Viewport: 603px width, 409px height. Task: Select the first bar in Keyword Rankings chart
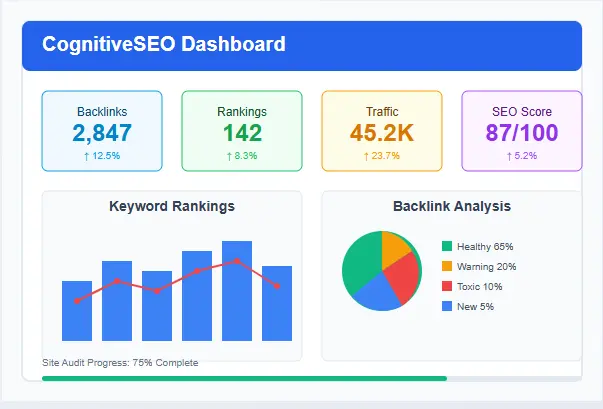(x=77, y=310)
